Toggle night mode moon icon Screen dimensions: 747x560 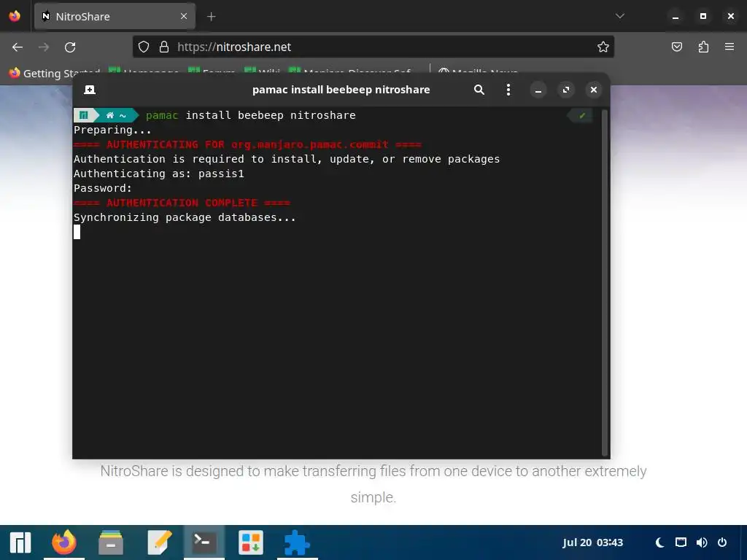[x=659, y=542]
